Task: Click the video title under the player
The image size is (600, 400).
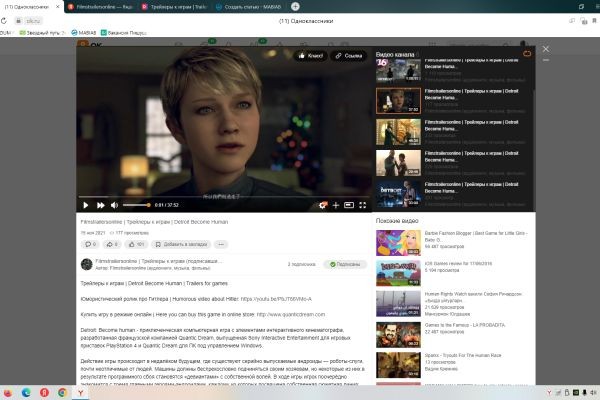Action: [x=154, y=222]
